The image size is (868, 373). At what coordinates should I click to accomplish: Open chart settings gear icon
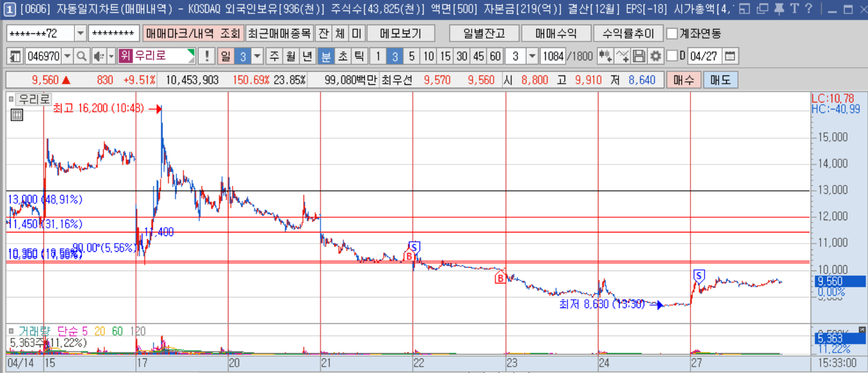[x=655, y=56]
